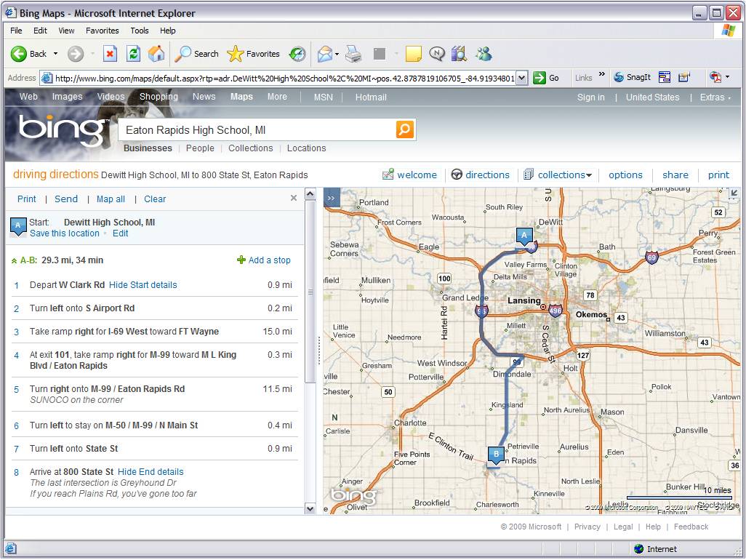This screenshot has height=560, width=746.
Task: Click Save this location link
Action: coord(65,233)
